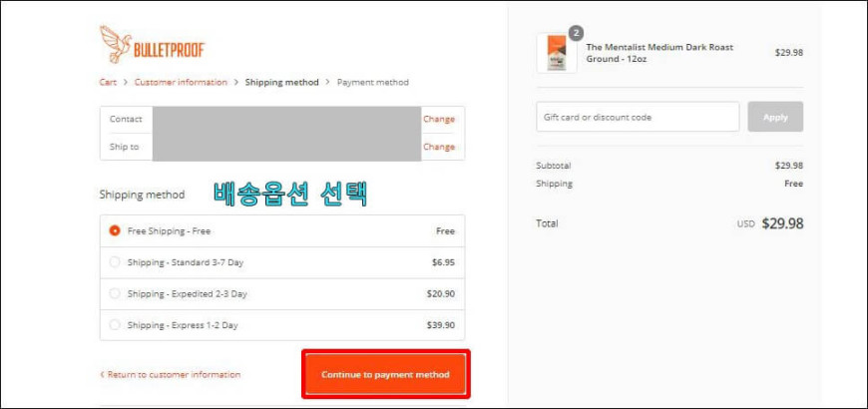The image size is (868, 409).
Task: Click Return to customer information link
Action: (171, 375)
